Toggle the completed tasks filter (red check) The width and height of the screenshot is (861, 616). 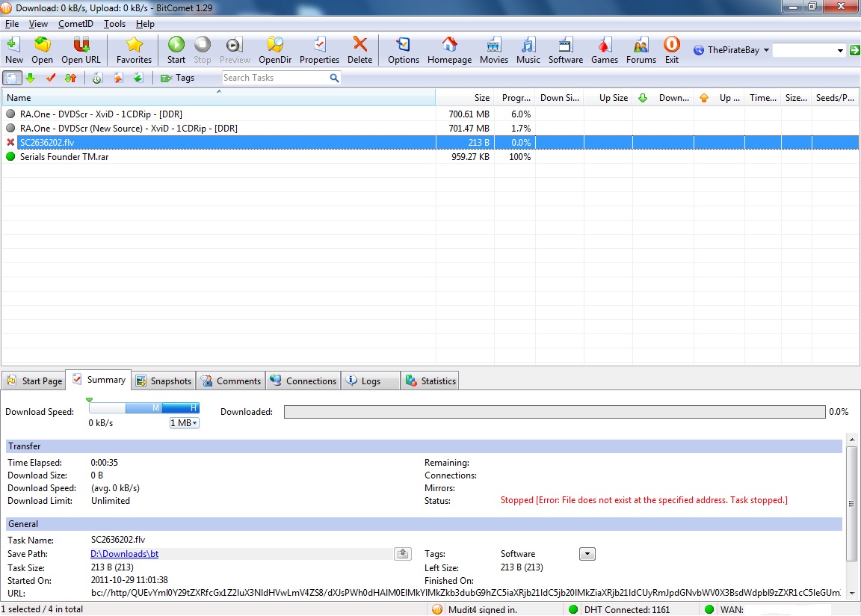point(51,78)
